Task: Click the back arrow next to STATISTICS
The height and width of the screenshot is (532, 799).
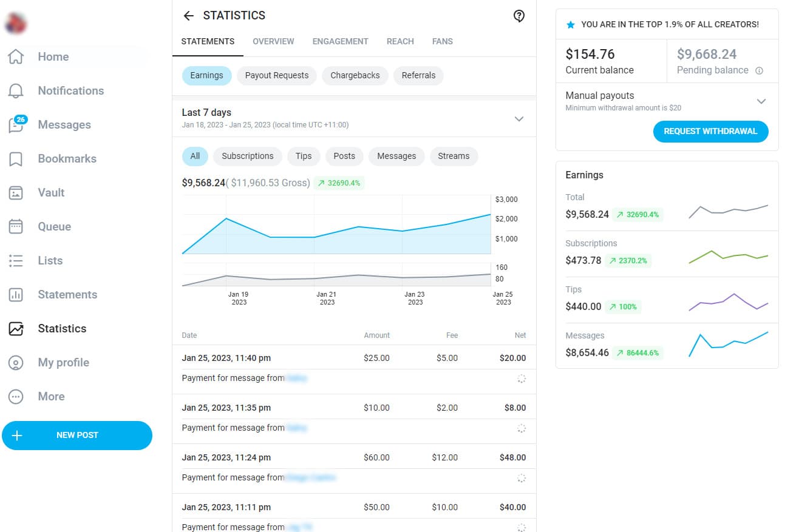Action: click(188, 16)
